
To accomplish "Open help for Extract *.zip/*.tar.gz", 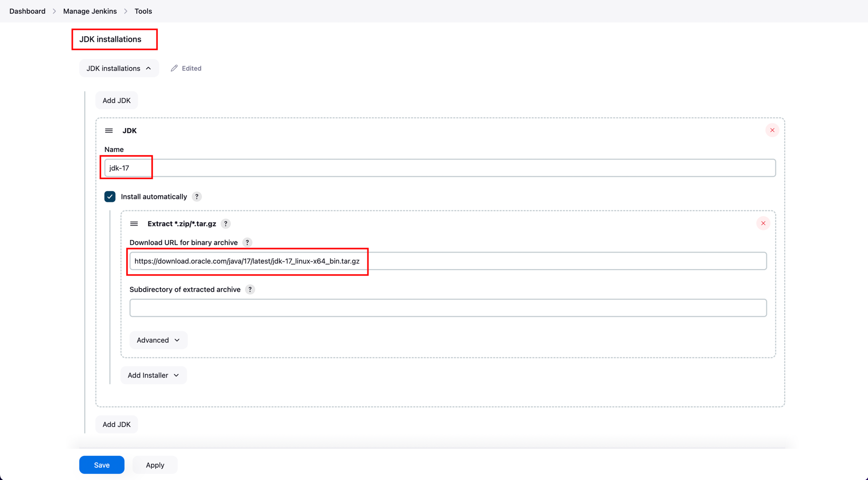I will point(226,224).
